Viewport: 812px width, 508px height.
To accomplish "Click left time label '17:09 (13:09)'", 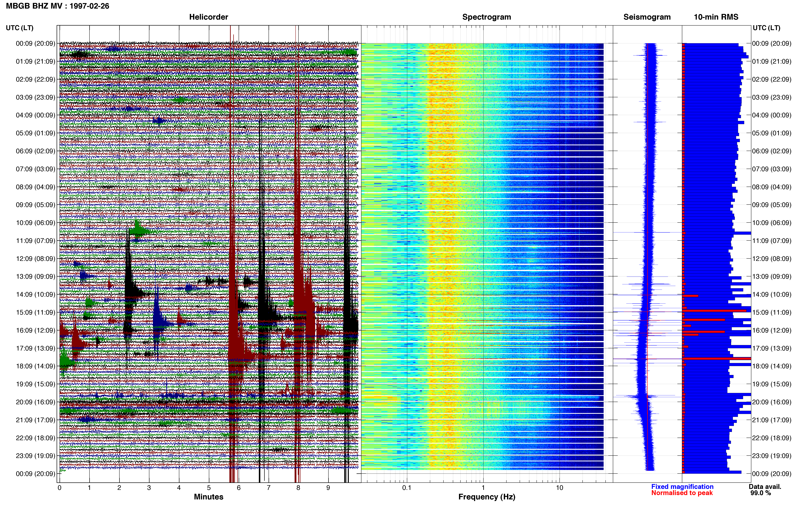I will tap(36, 348).
